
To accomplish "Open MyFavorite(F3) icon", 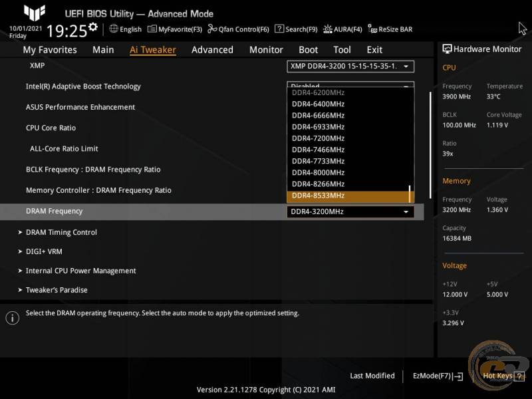I will (152, 29).
